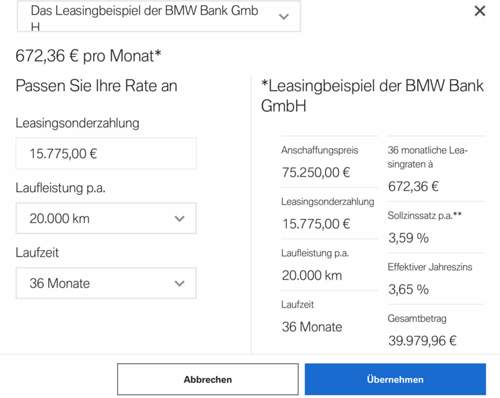The height and width of the screenshot is (398, 500).
Task: Click the Leasingsonderzahlung value in summary table
Action: [x=316, y=224]
